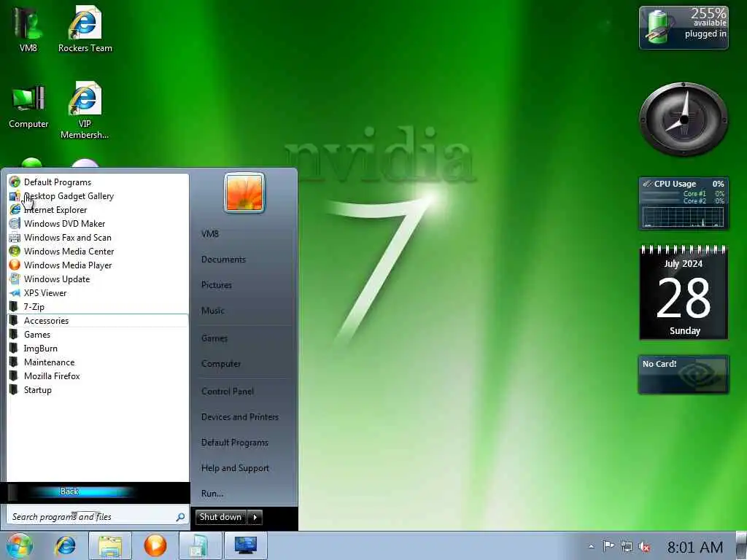Viewport: 747px width, 560px height.
Task: Click the Windows DVD Maker disc icon
Action: point(15,223)
